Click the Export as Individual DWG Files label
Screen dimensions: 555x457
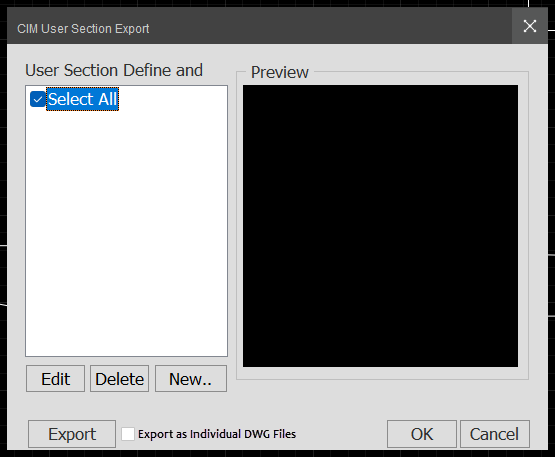[217, 434]
